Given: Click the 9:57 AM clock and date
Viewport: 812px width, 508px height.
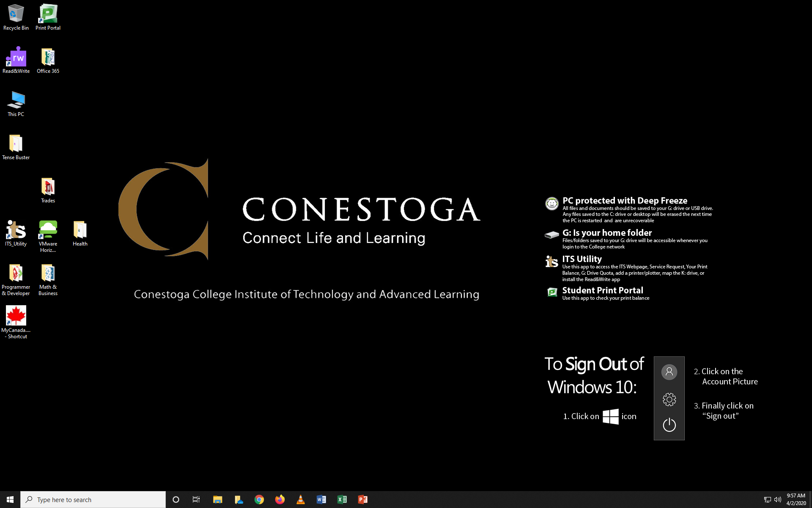Looking at the screenshot, I should coord(796,500).
